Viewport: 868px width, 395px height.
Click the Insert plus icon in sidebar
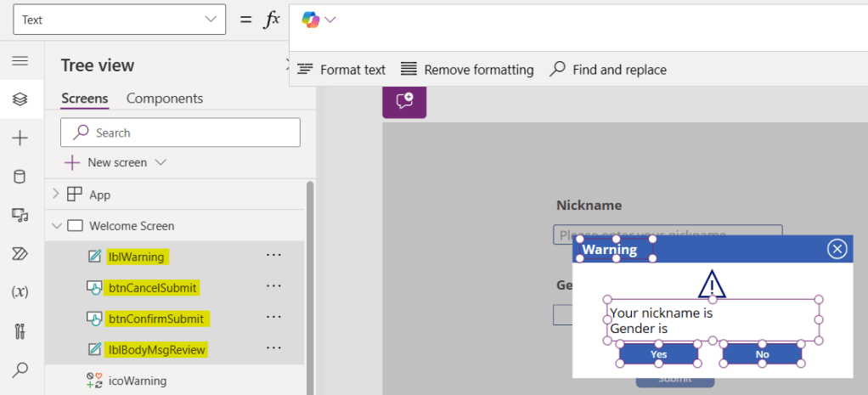pyautogui.click(x=20, y=138)
